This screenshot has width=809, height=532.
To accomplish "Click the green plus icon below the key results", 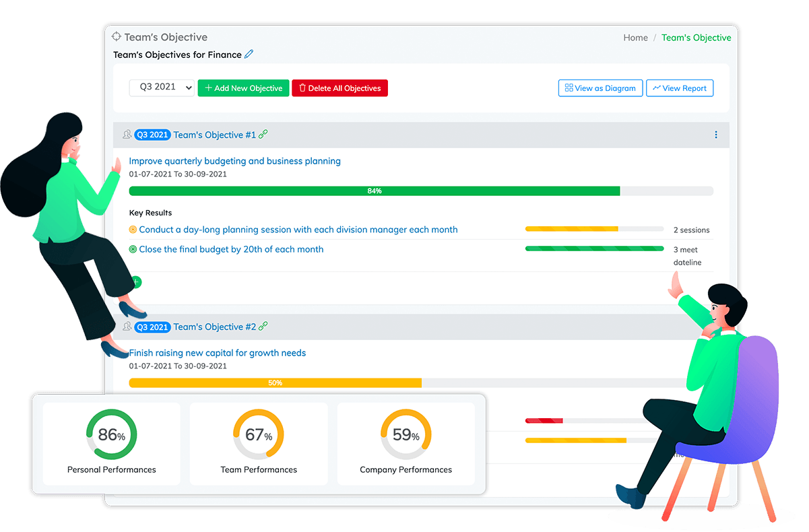I will tap(137, 282).
